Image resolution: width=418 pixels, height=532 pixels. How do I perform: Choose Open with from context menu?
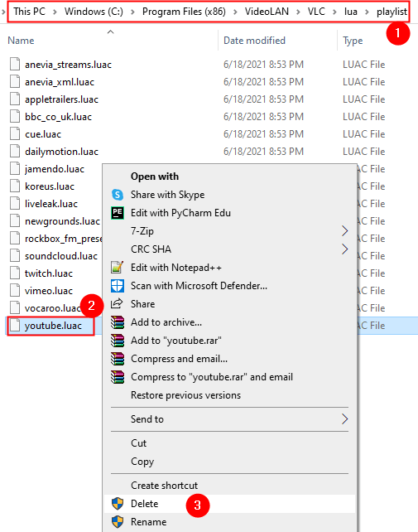point(229,177)
